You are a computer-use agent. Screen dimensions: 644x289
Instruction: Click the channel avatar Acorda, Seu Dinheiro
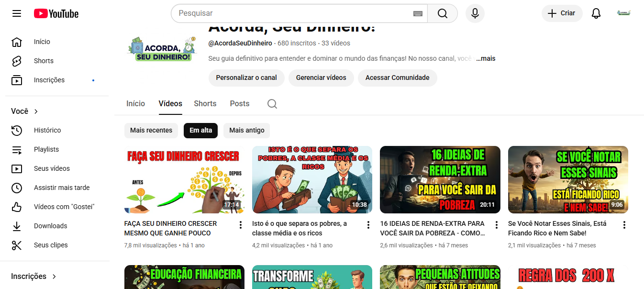(x=162, y=49)
